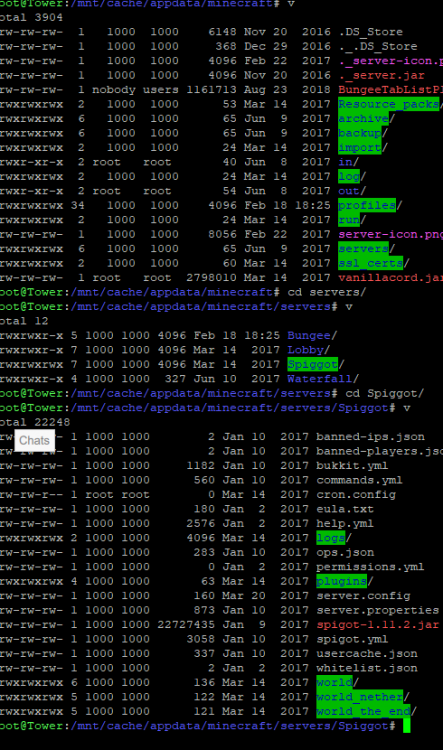Select the usercache.json file name
Viewport: 443px width, 750px height.
[x=367, y=654]
